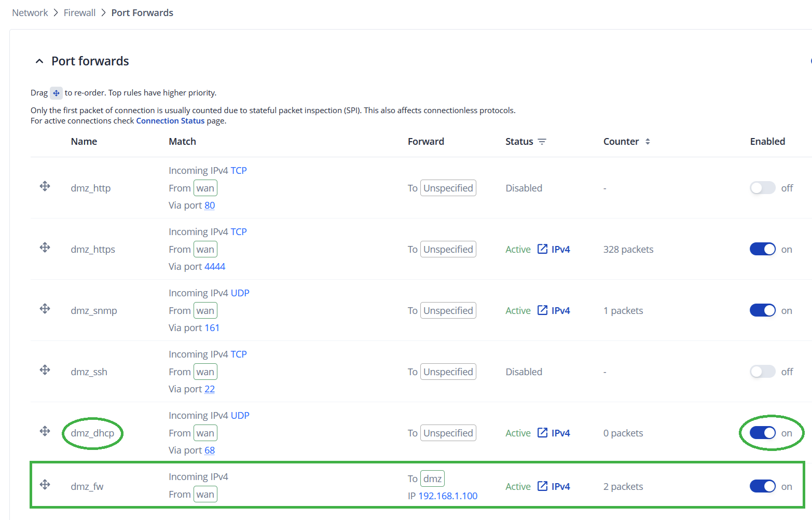This screenshot has height=520, width=812.
Task: Go to Firewall in the breadcrumb
Action: pos(79,13)
